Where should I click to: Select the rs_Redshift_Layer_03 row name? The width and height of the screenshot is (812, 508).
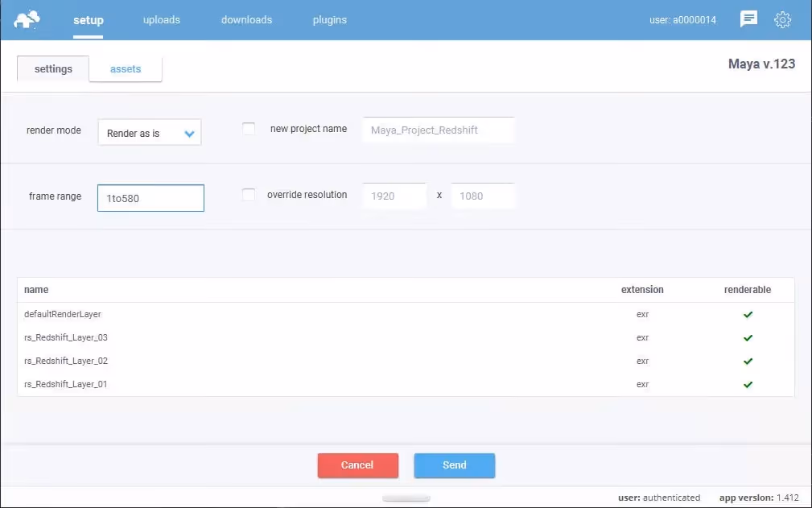[66, 337]
